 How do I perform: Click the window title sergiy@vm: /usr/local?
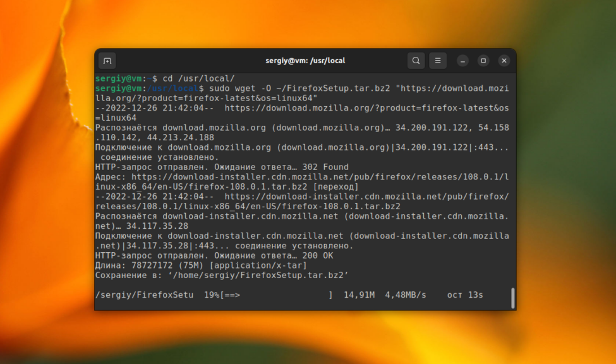(x=305, y=61)
